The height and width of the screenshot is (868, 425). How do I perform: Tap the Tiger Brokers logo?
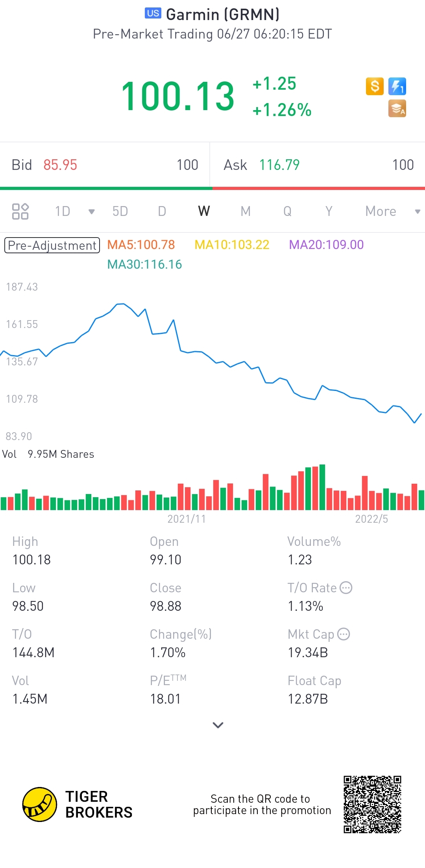(40, 804)
